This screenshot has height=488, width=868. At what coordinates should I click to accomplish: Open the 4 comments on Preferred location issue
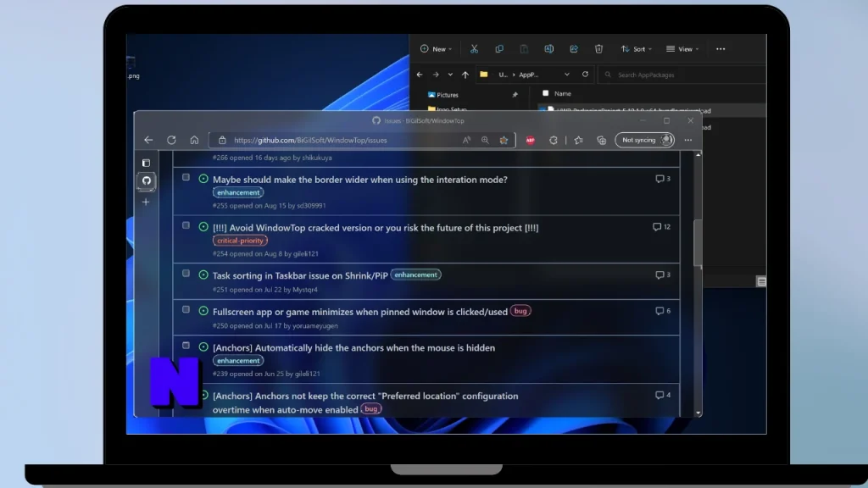663,395
